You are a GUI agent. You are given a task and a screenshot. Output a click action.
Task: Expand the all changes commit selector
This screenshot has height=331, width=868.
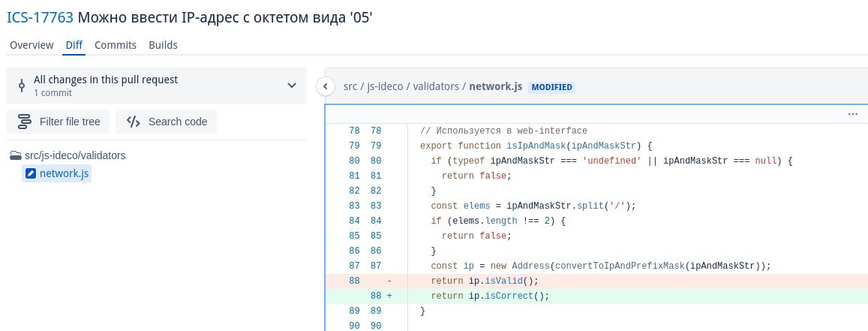[292, 86]
